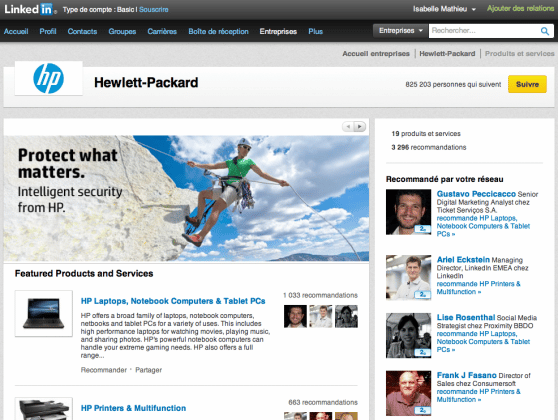Open HP Printers & Multifunction product link
The width and height of the screenshot is (558, 420).
[x=133, y=408]
